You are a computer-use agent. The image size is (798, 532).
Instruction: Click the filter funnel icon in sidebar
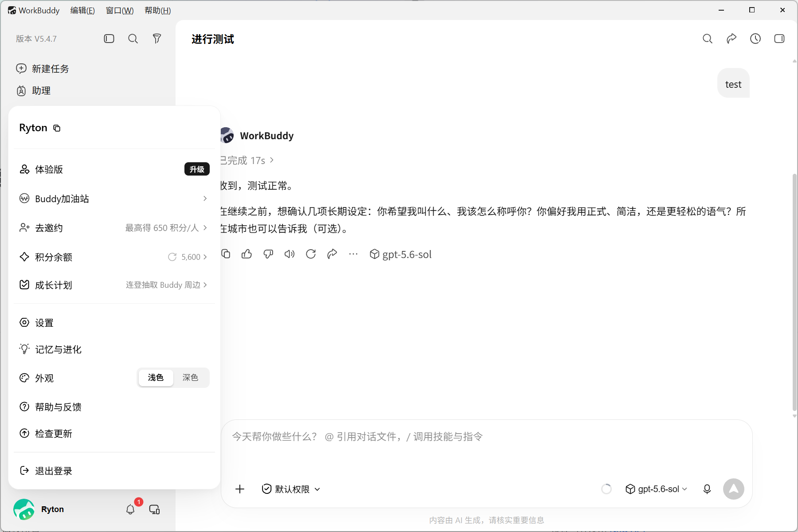(157, 39)
